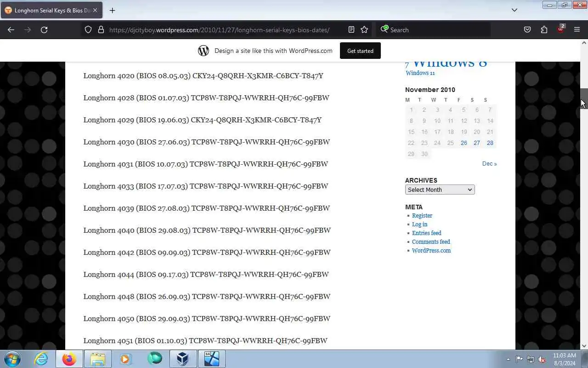Click the Longhorn 4031 serial key line
588x368 pixels.
click(205, 164)
